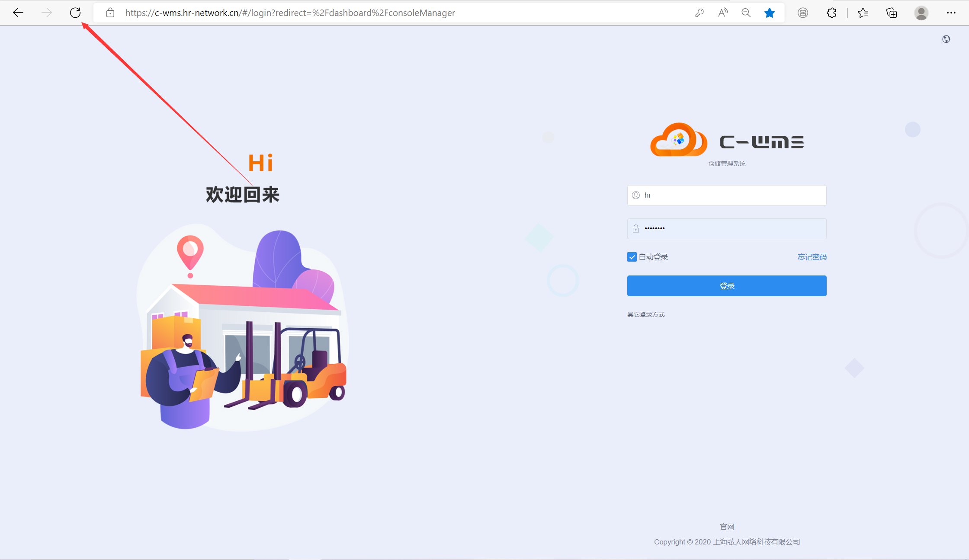Open the Extensions puzzle icon
The height and width of the screenshot is (560, 969).
pos(831,13)
